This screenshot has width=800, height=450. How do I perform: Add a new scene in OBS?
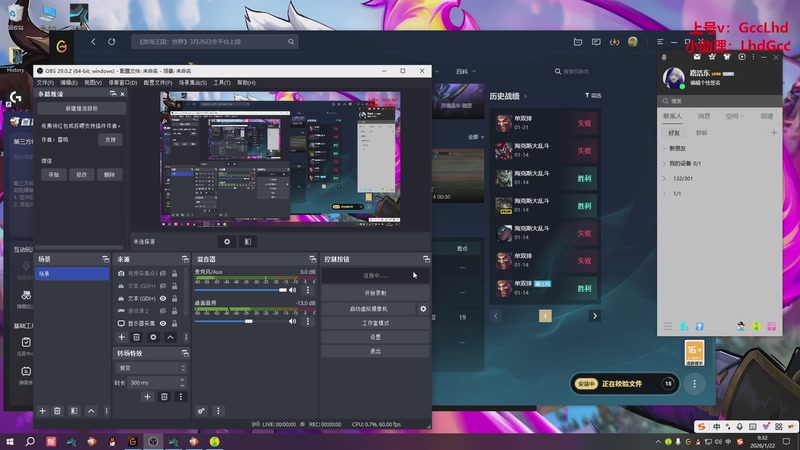click(42, 411)
